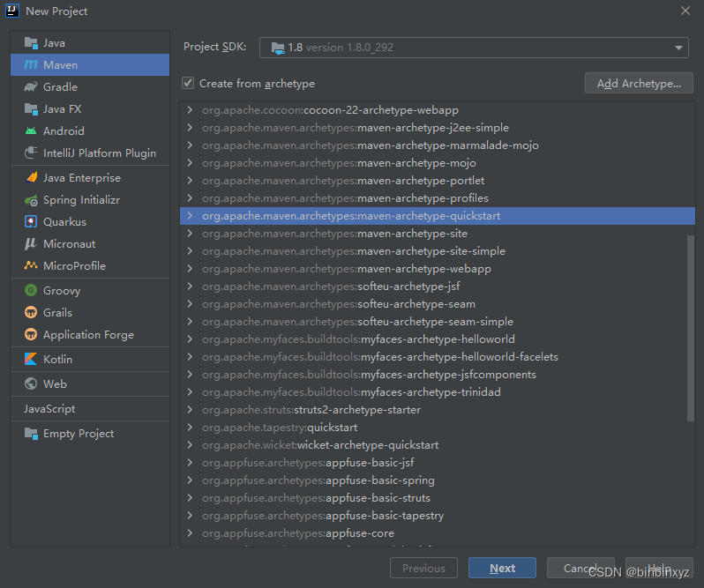Viewport: 704px width, 588px height.
Task: Select maven-archetype-site-simple row
Action: pyautogui.click(x=438, y=251)
